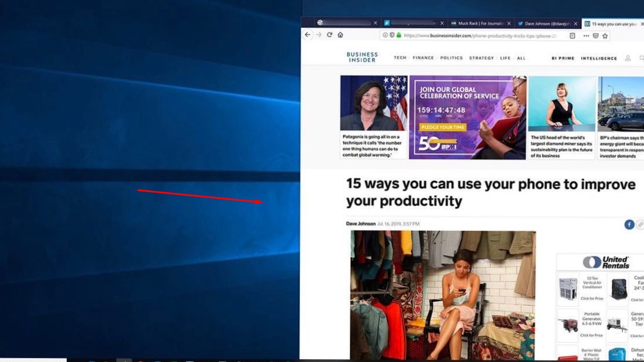
Task: Click the Back navigation arrow
Action: click(308, 35)
